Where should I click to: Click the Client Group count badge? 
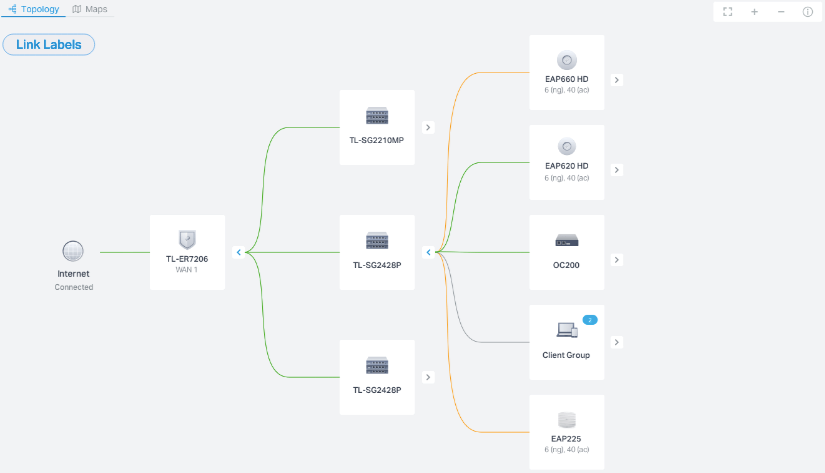pos(590,320)
